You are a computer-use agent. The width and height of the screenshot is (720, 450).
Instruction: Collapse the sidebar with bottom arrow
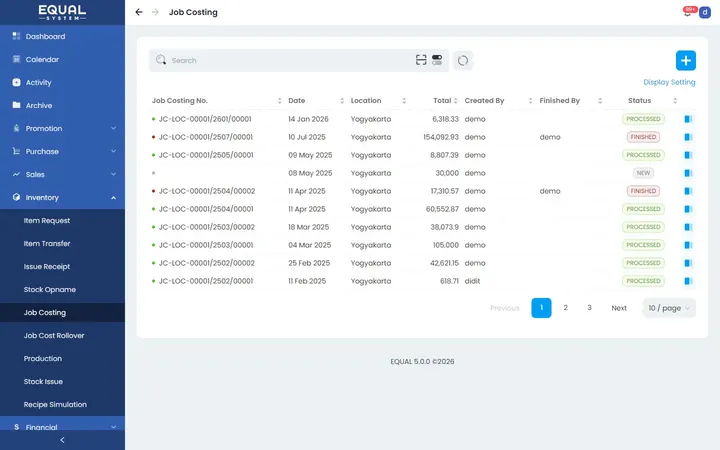click(62, 440)
